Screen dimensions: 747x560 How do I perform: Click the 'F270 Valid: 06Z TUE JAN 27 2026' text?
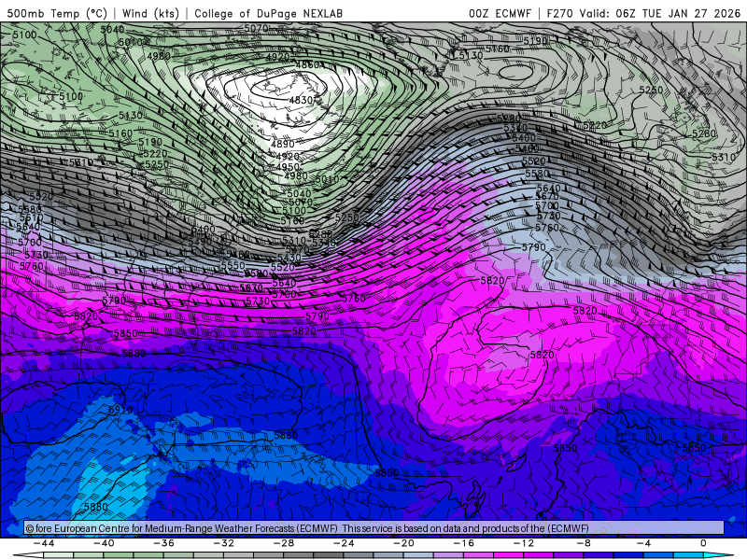pos(643,13)
